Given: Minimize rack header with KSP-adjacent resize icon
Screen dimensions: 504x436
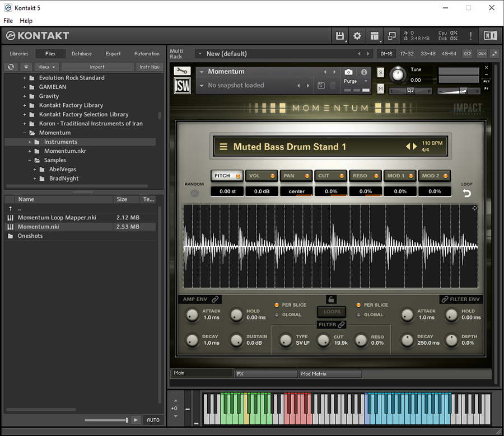Looking at the screenshot, I should (x=494, y=54).
